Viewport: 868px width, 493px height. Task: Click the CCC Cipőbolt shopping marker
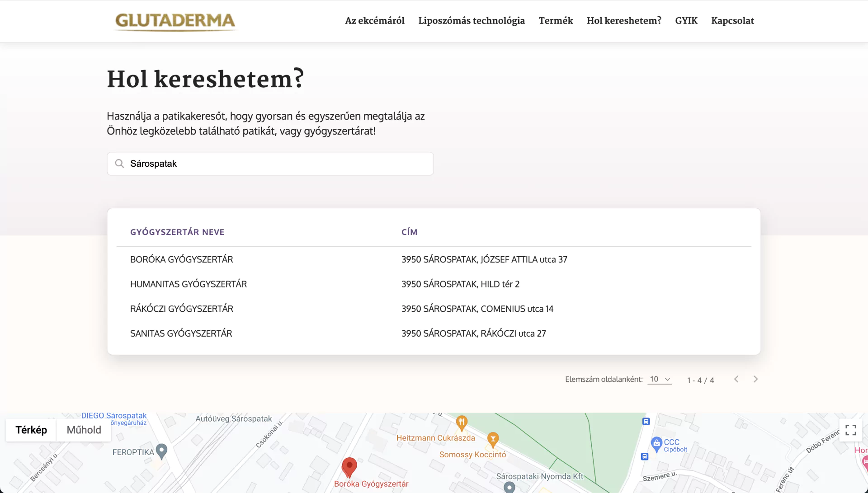(x=656, y=444)
